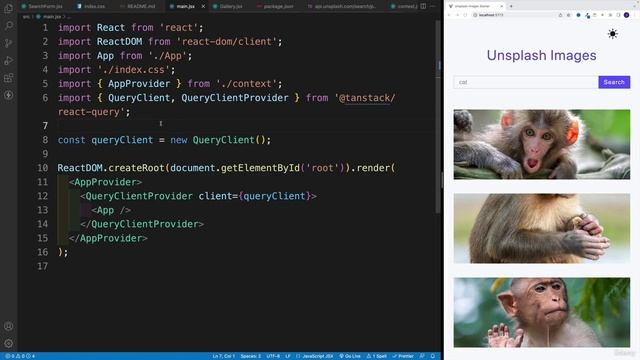The width and height of the screenshot is (640, 360).
Task: Select language mode JavaScript JSX
Action: pos(314,356)
